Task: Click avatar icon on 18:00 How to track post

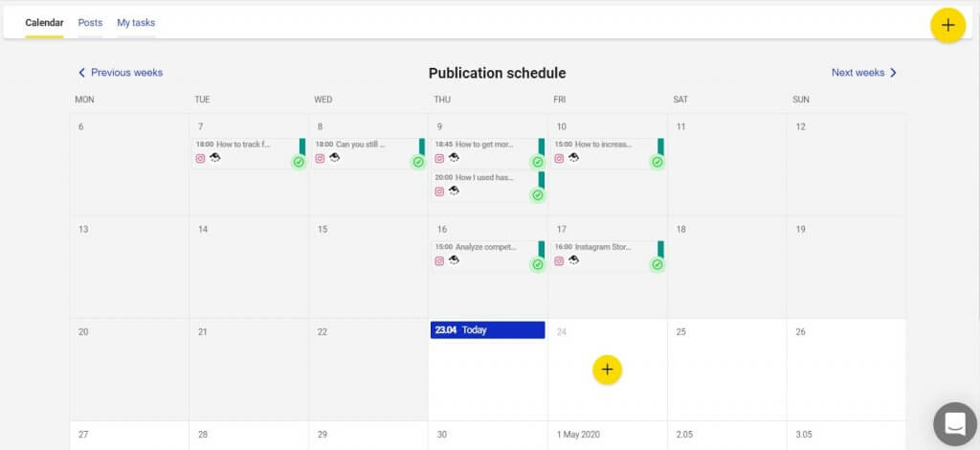Action: 215,157
